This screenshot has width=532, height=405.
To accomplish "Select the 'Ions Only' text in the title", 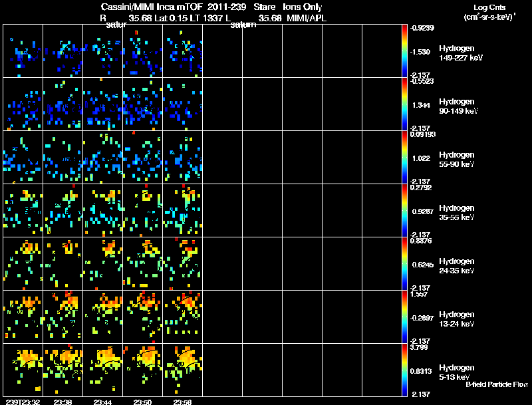I will (x=303, y=7).
